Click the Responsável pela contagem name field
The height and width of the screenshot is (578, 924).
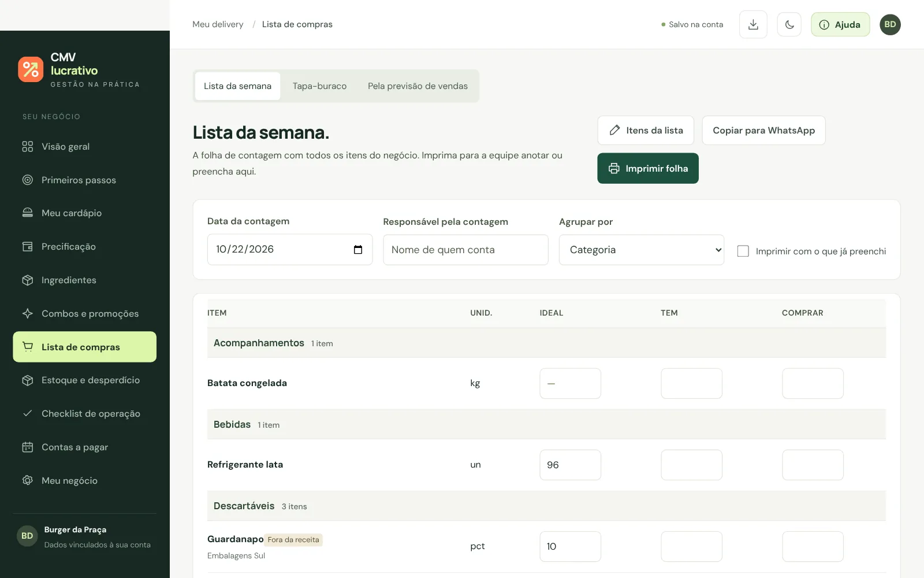[465, 250]
